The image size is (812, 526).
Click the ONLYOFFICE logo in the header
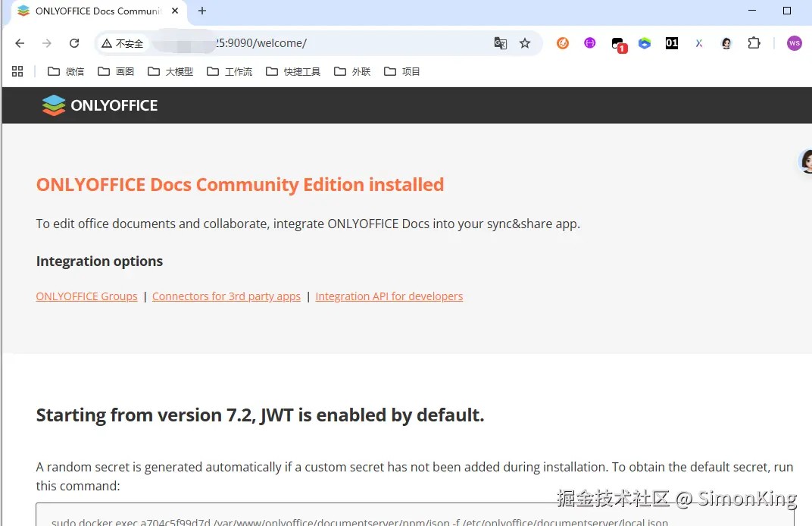pos(99,105)
